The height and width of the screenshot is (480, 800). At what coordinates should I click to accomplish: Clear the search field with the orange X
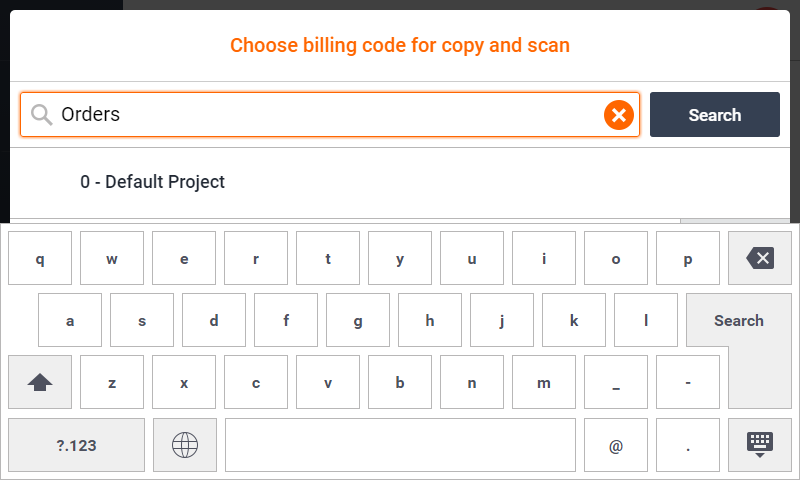[619, 115]
